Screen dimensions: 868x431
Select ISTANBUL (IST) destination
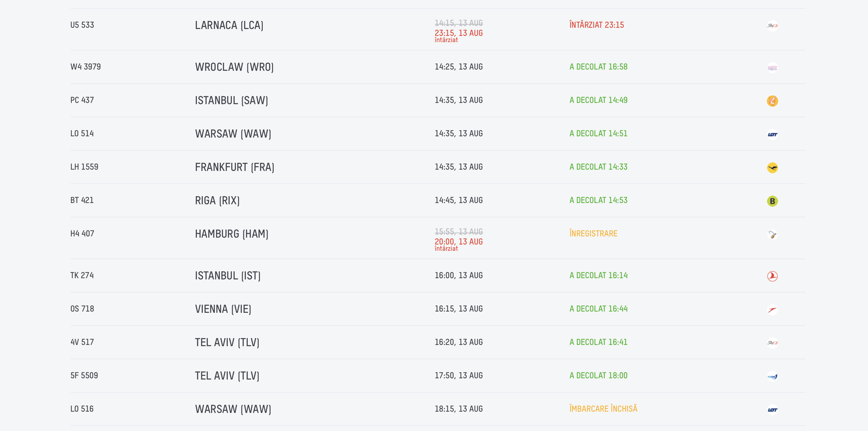[228, 275]
